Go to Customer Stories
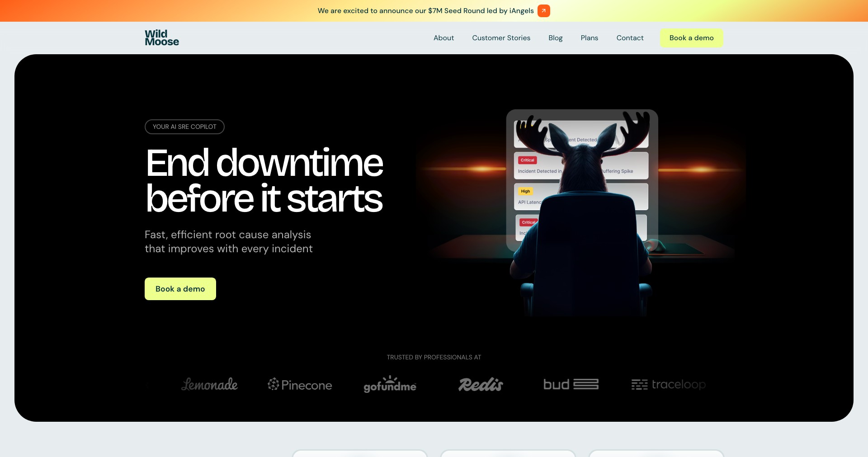 coord(501,38)
